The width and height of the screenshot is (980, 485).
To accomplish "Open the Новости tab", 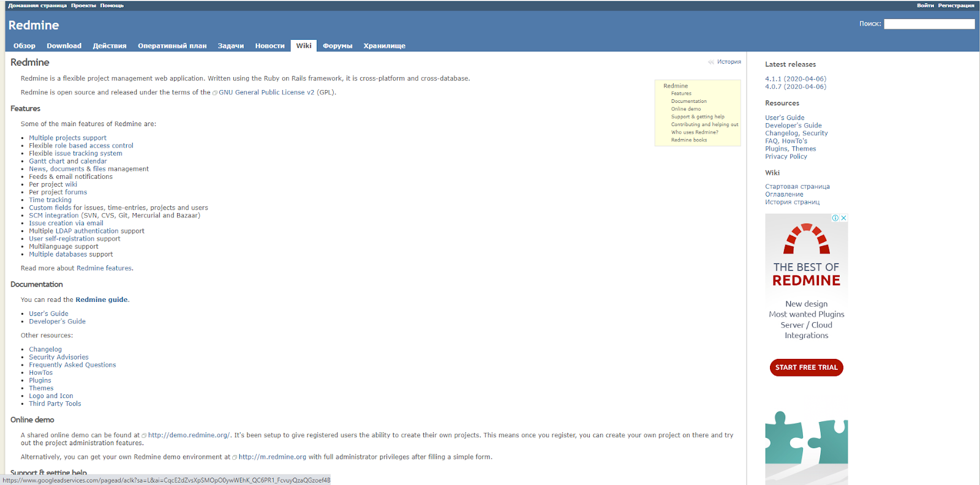I will tap(270, 46).
